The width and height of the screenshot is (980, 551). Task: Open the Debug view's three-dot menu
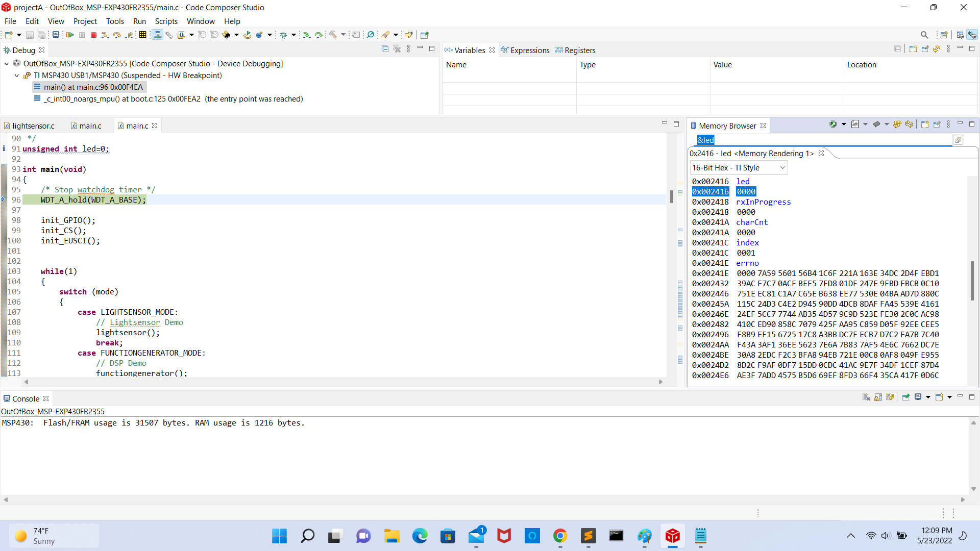click(408, 49)
